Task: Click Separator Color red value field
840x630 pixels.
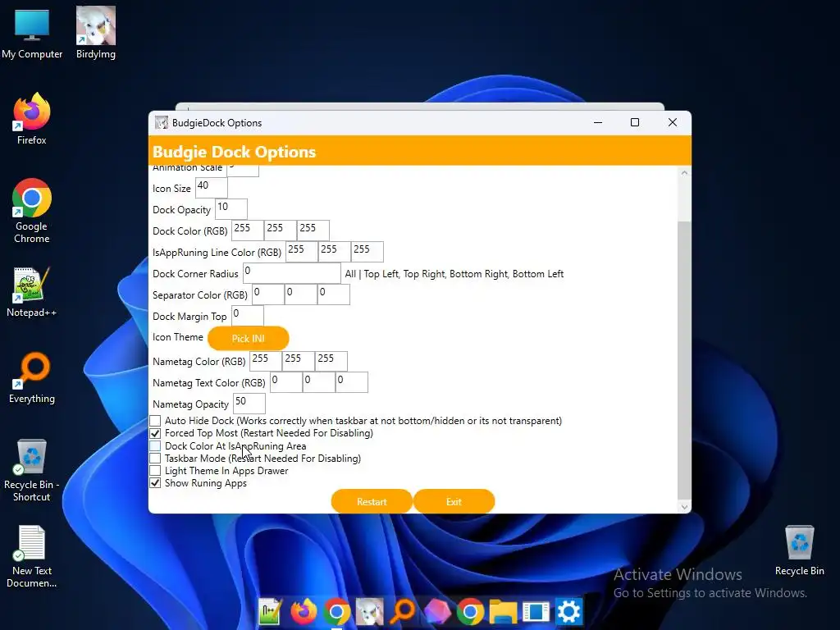Action: (x=268, y=294)
